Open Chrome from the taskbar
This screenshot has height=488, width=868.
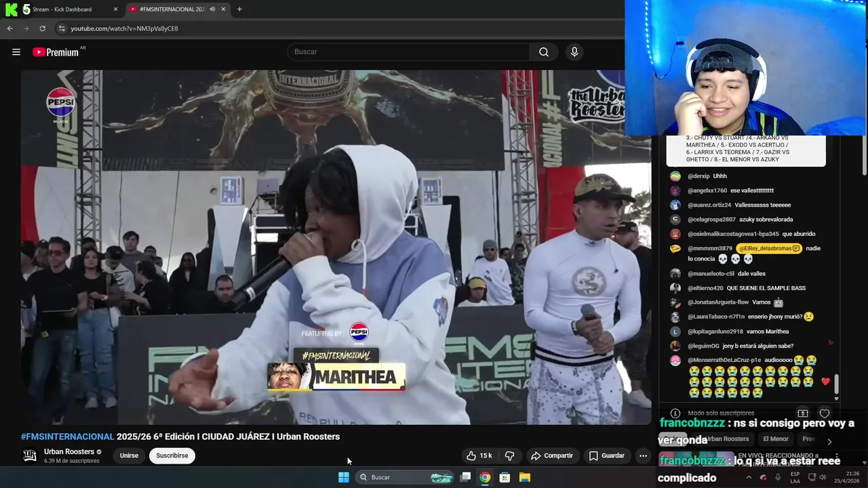[485, 477]
